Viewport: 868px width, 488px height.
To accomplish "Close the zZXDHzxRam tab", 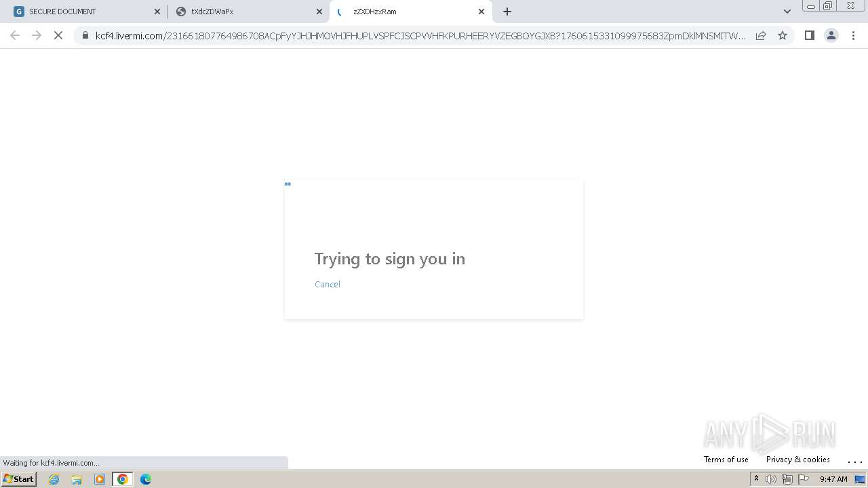I will tap(481, 12).
